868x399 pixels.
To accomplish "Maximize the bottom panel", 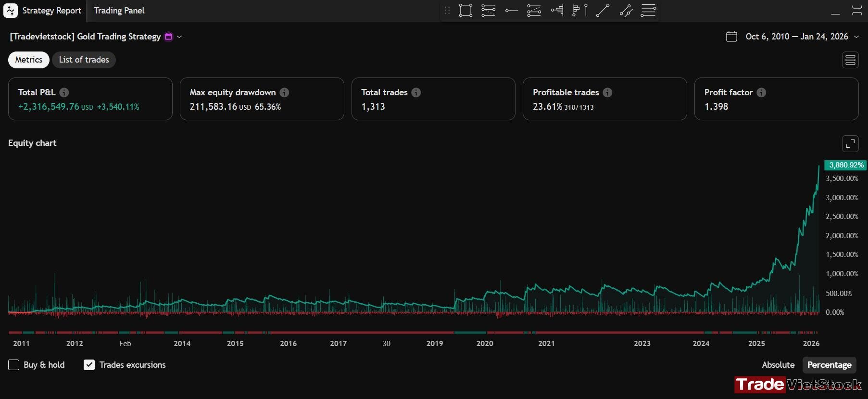I will [x=857, y=11].
